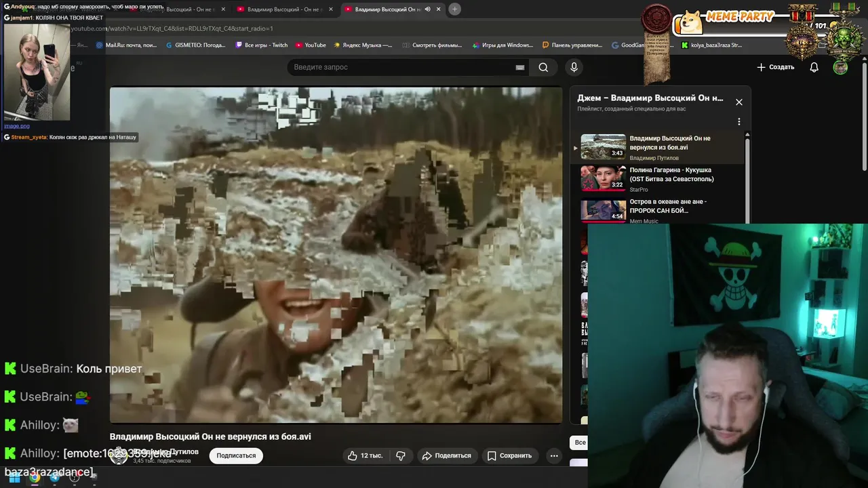This screenshot has height=488, width=868.
Task: Close the middle 'Владимир Высоцкий' browser tab
Action: pos(331,9)
